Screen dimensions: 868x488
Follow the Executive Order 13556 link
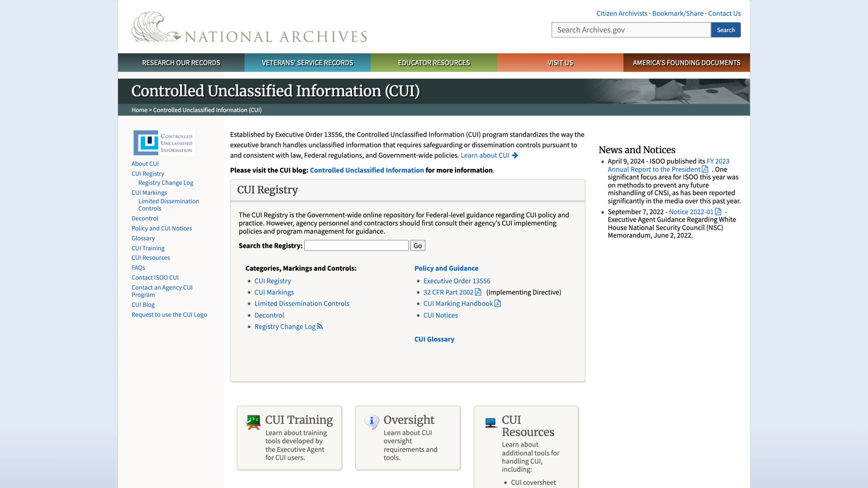pyautogui.click(x=457, y=281)
